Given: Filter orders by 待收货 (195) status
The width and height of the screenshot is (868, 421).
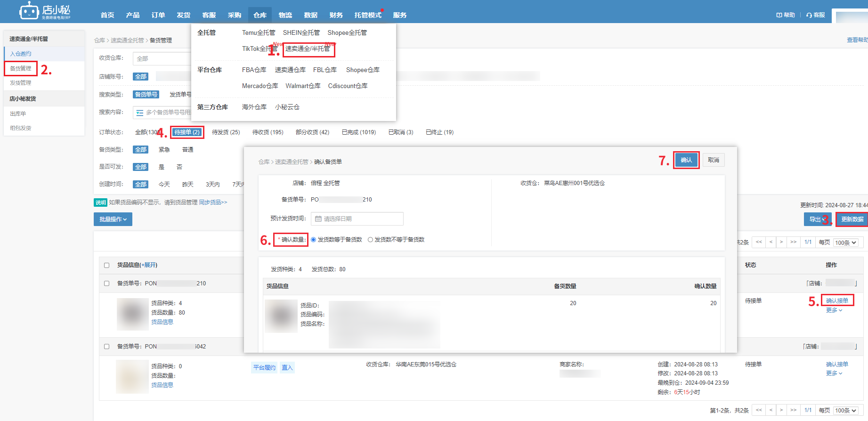Looking at the screenshot, I should (268, 132).
